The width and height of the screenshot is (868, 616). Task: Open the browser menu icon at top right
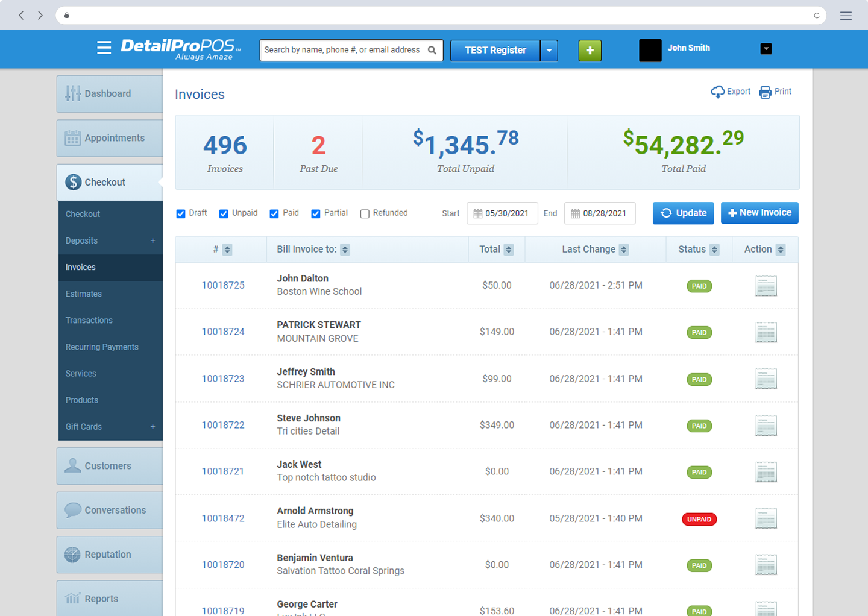pos(846,16)
